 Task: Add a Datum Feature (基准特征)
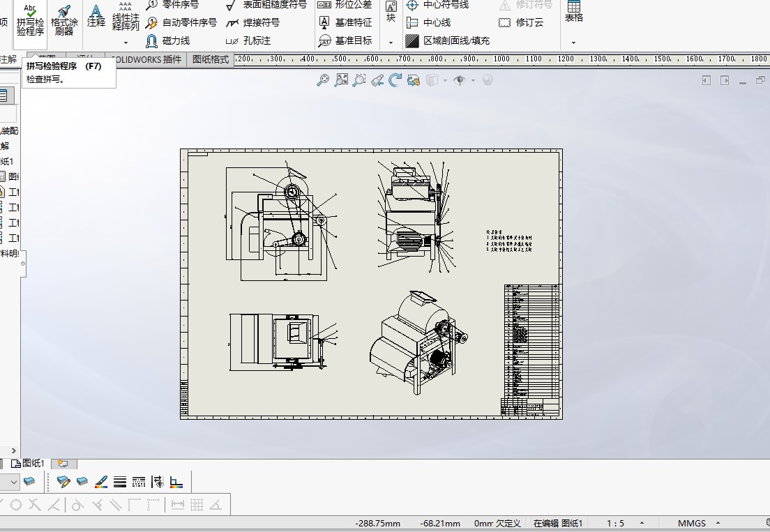pyautogui.click(x=345, y=22)
